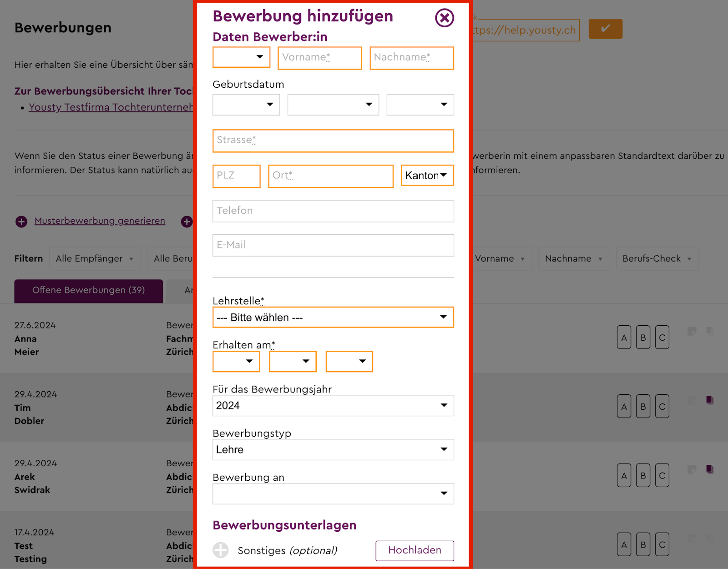The image size is (728, 569).
Task: Click plus icon next to Sonstiges (optional)
Action: coord(221,550)
